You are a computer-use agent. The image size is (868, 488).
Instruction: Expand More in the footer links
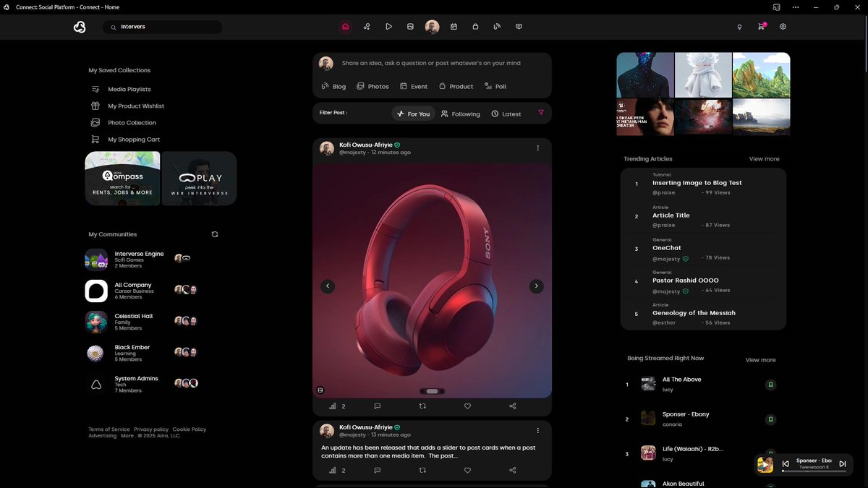(x=127, y=436)
